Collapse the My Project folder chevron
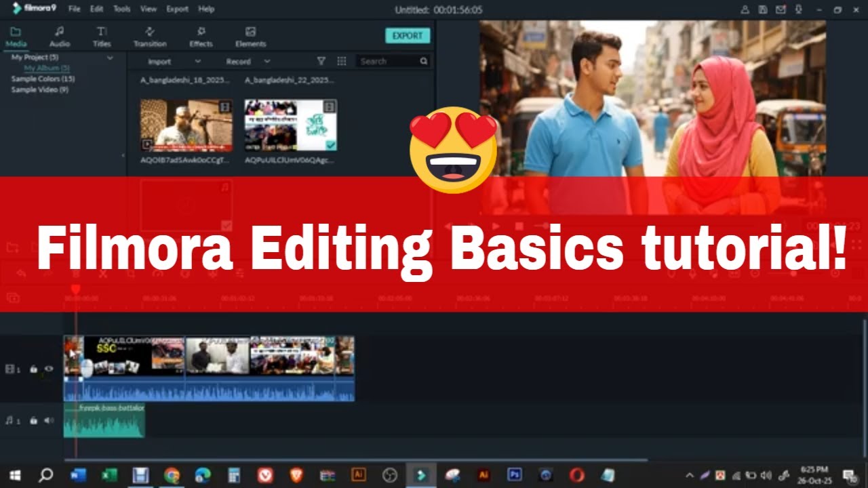This screenshot has width=868, height=488. [110, 58]
